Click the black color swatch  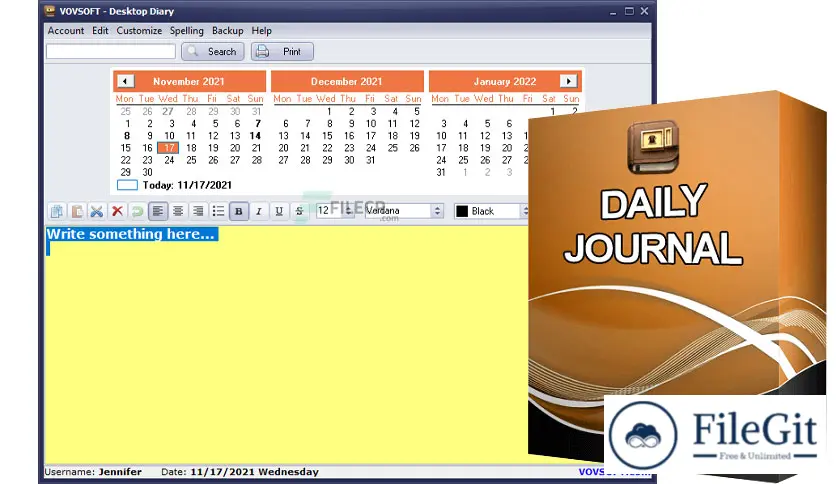[x=462, y=211]
